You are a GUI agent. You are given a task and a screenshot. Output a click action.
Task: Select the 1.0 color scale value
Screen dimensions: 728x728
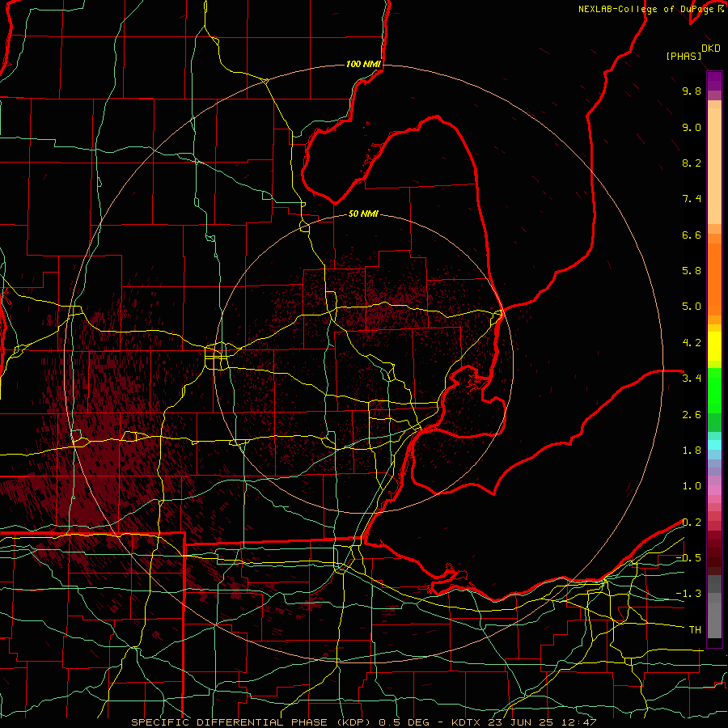[x=692, y=486]
